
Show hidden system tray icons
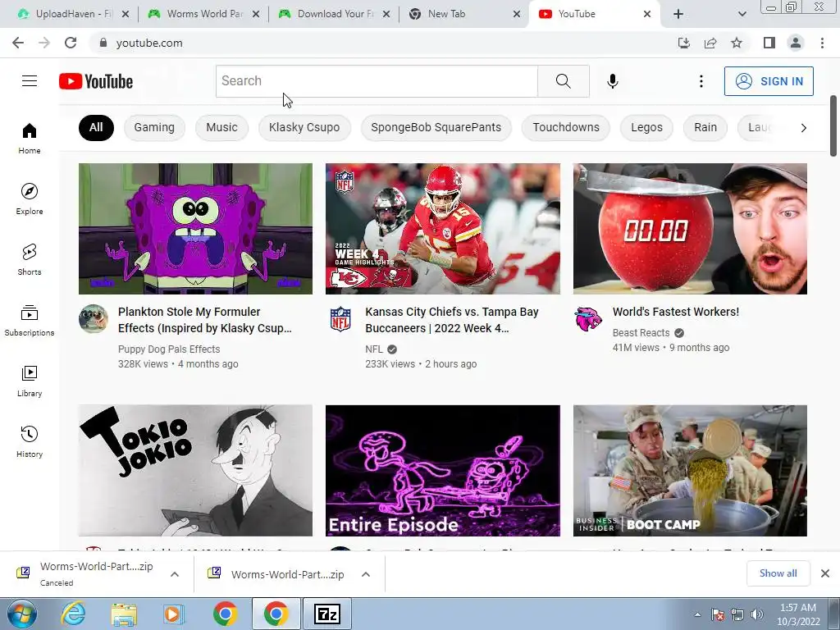click(x=697, y=614)
